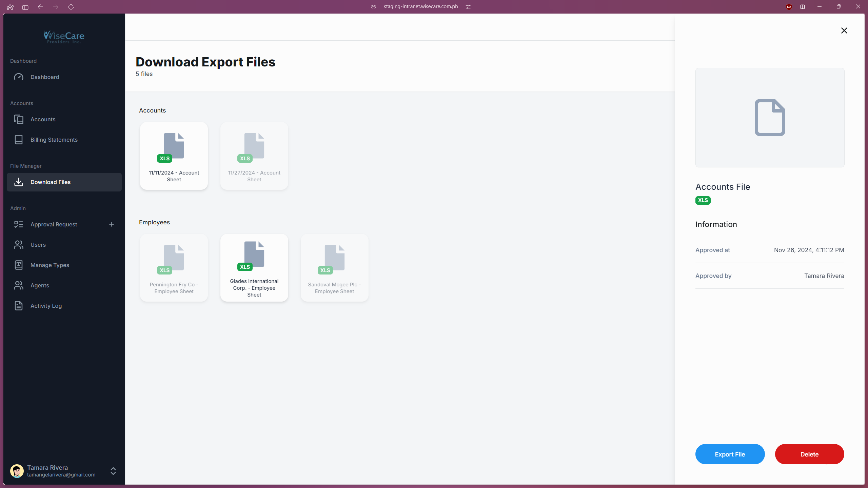
Task: Click the Agents sidebar icon
Action: pos(19,285)
